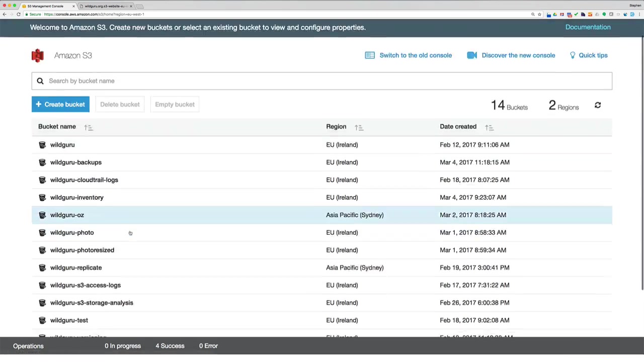Open the wildguru-backups bucket
644x362 pixels.
click(x=76, y=162)
